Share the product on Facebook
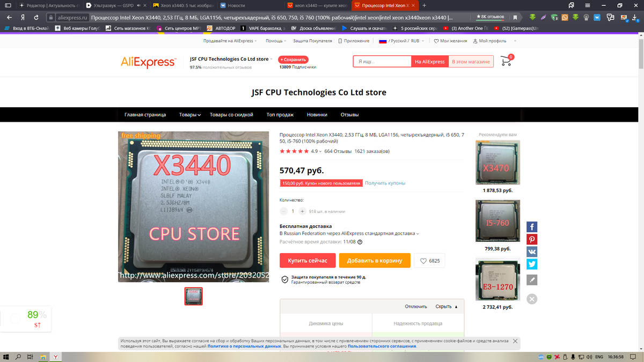The height and width of the screenshot is (362, 644). (532, 227)
